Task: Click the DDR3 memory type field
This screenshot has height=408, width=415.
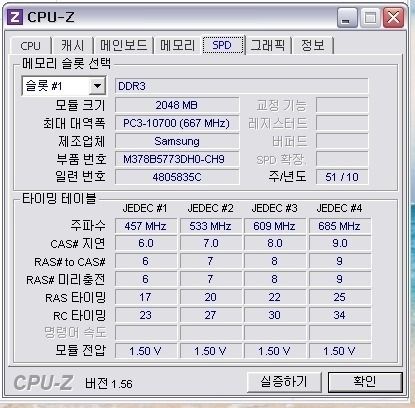Action: 242,86
